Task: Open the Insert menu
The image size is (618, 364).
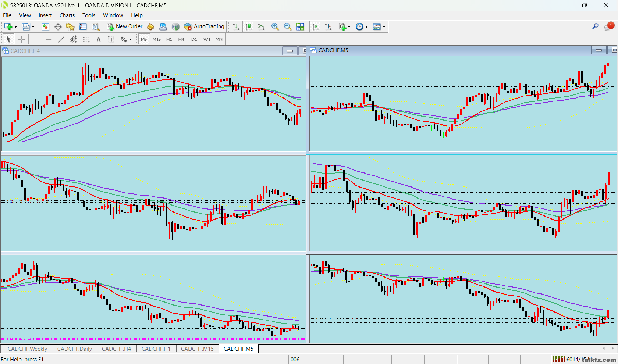Action: 45,15
